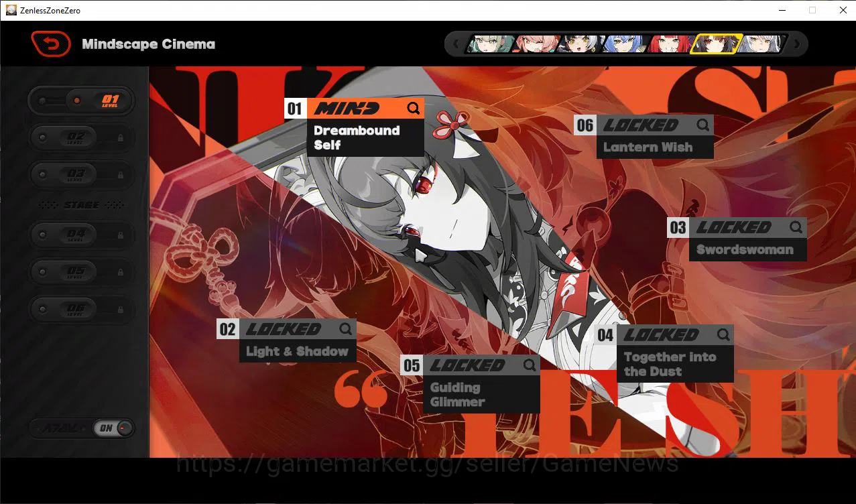Open magnifier on Swordswoman card
Viewport: 856px width, 504px height.
pyautogui.click(x=796, y=227)
